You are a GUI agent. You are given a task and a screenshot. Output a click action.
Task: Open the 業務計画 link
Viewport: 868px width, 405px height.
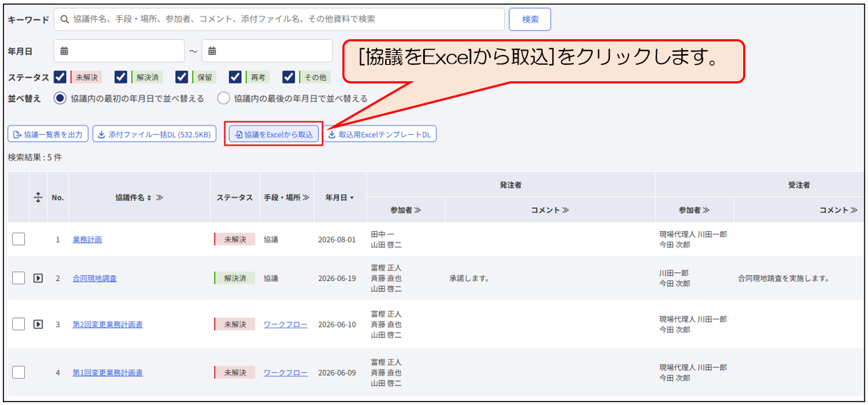[87, 240]
